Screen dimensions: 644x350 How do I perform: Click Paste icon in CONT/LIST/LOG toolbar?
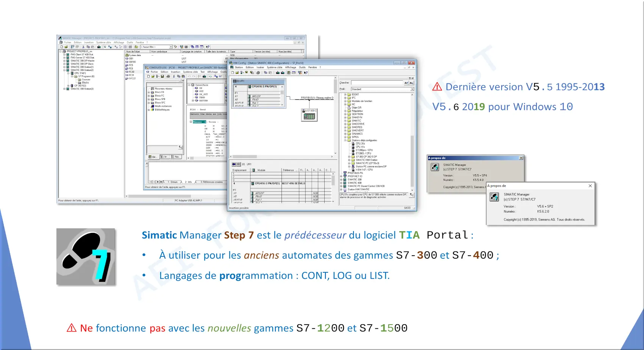click(x=183, y=76)
